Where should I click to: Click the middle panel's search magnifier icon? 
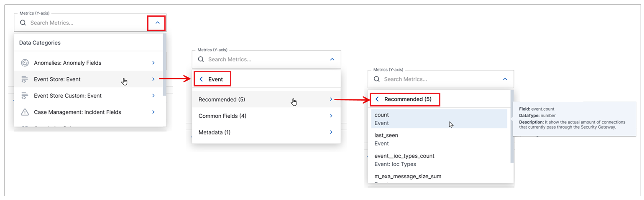201,59
